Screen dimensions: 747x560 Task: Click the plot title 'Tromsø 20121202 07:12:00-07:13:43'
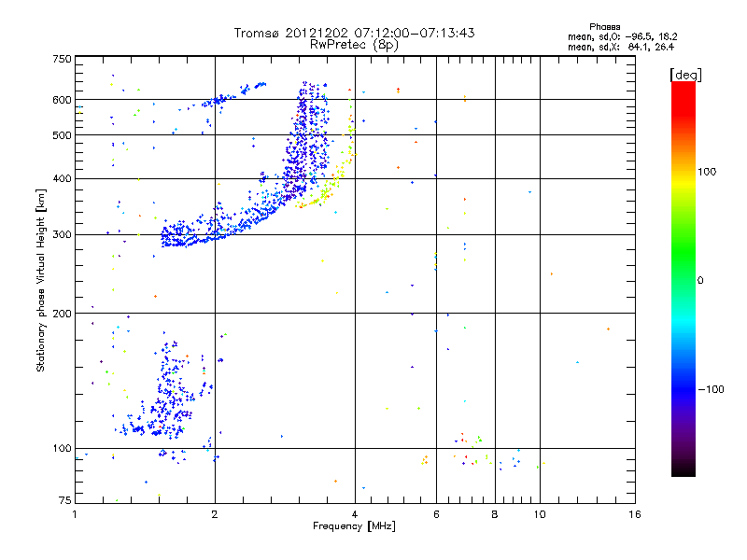click(x=354, y=33)
